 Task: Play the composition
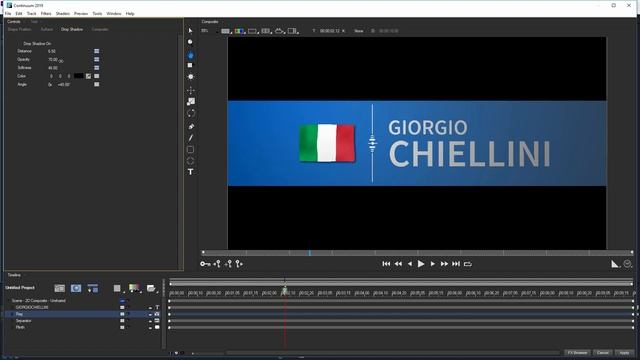click(421, 264)
